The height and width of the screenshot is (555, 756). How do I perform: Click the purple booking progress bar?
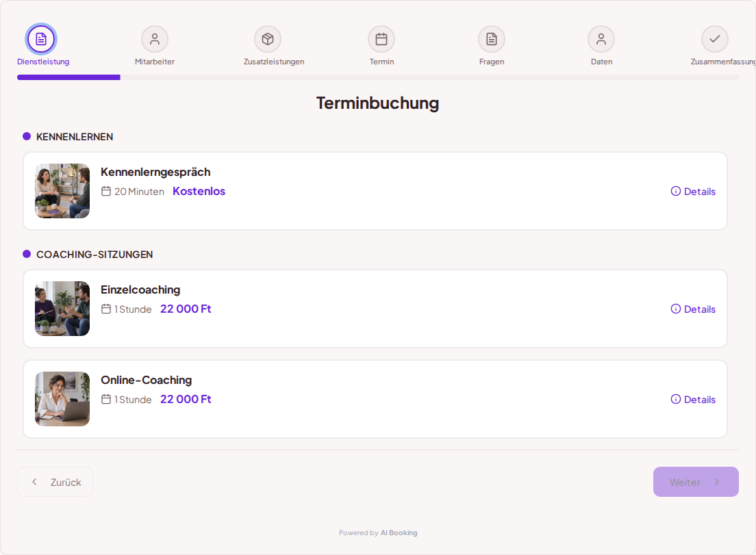68,77
